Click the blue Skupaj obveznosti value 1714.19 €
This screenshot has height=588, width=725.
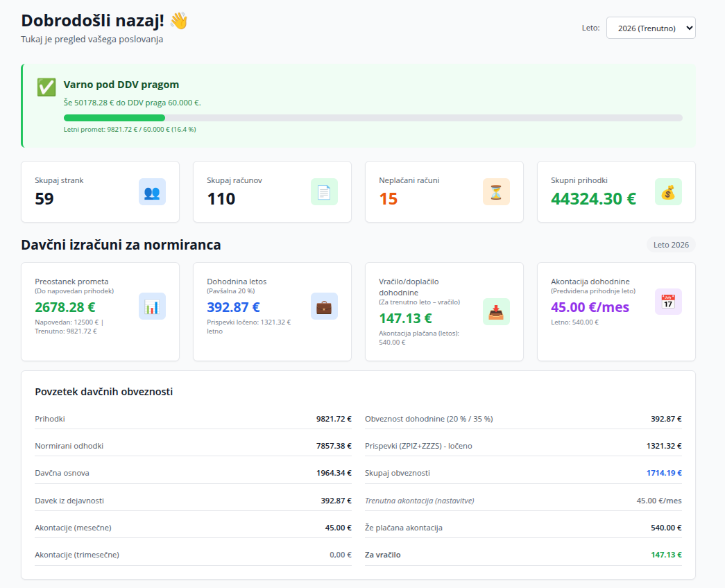[664, 473]
